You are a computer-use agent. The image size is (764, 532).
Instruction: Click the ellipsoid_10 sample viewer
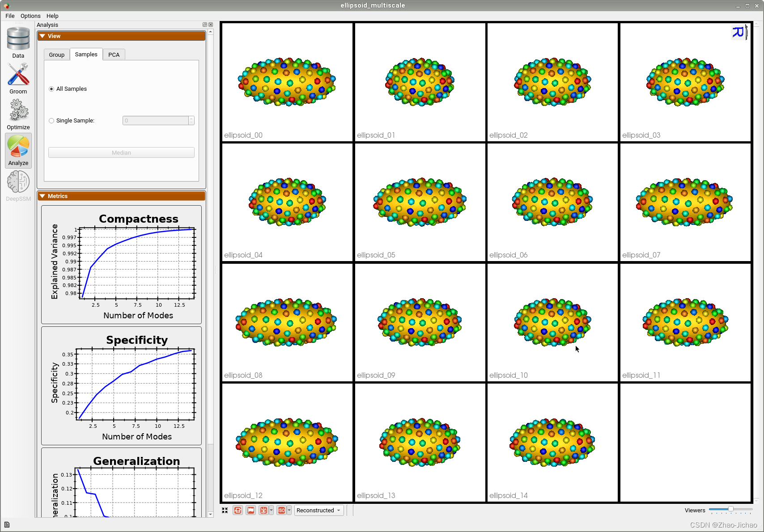tap(552, 323)
